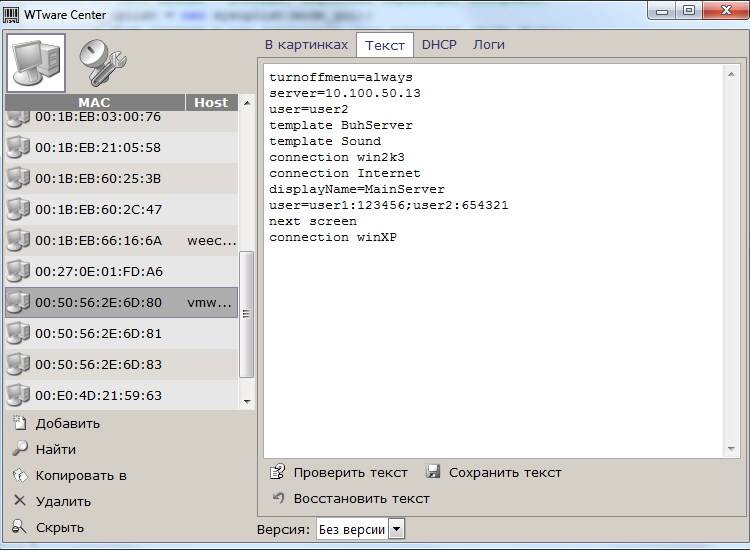Click the MAC list scrollbar down arrow
The width and height of the screenshot is (750, 551).
click(247, 402)
